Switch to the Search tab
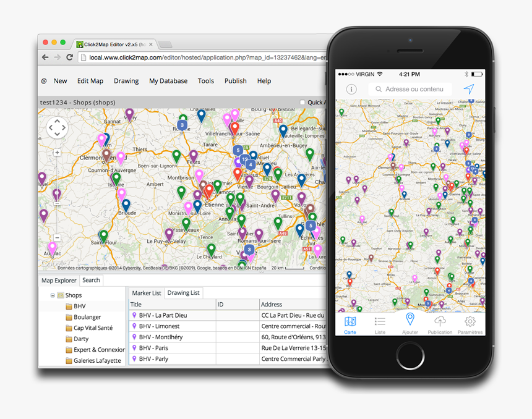Viewport: 532px width, 419px height. point(91,281)
